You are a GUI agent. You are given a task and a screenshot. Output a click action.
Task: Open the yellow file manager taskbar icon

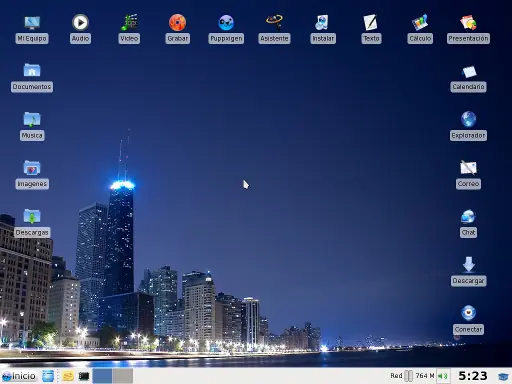[68, 376]
